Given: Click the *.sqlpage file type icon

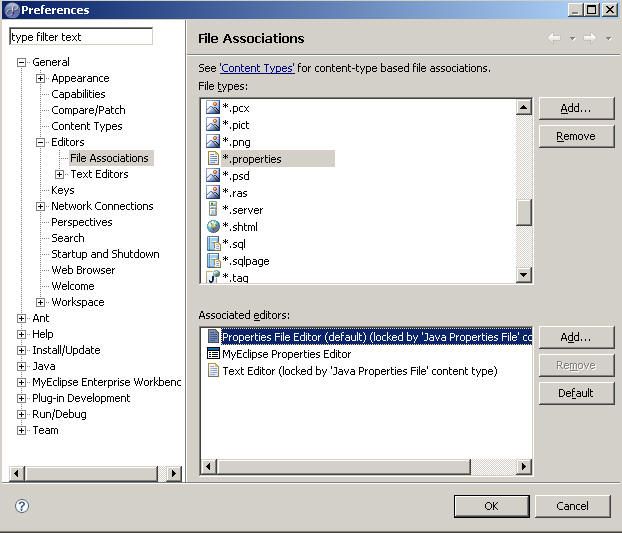Looking at the screenshot, I should 213,261.
